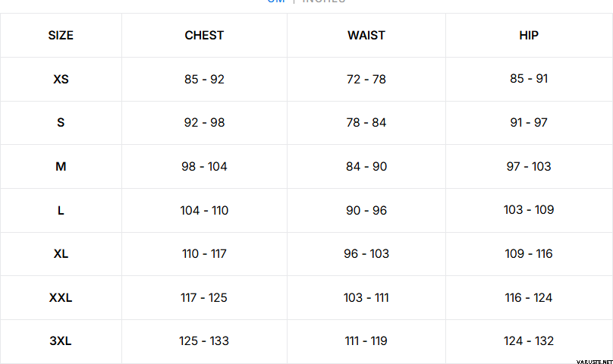Click chest value 125 - 133

pos(204,341)
